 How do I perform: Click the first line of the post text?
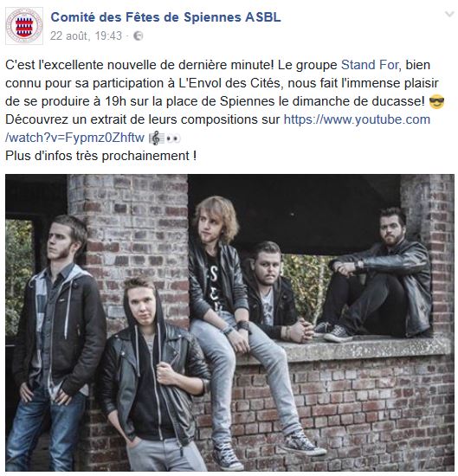217,65
